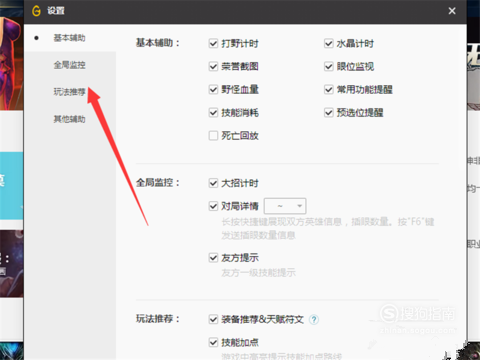The height and width of the screenshot is (360, 480).
Task: Uncheck the 大招计时 checkbox
Action: click(x=213, y=183)
